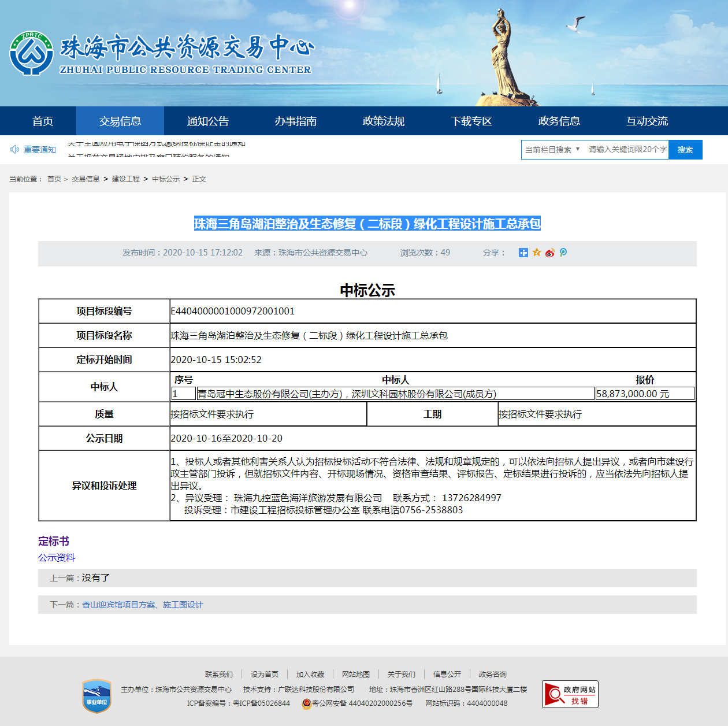728x726 pixels.
Task: Click the 事业单位 shield badge
Action: pyautogui.click(x=96, y=696)
